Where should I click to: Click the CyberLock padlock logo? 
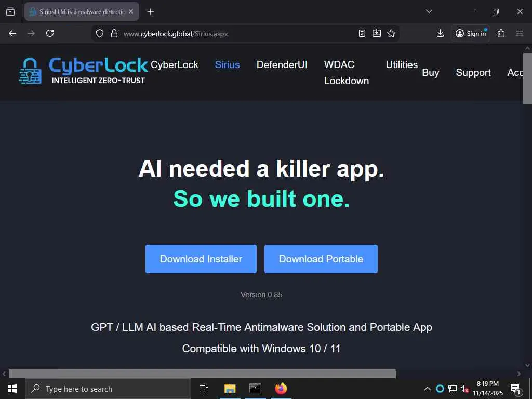(30, 71)
